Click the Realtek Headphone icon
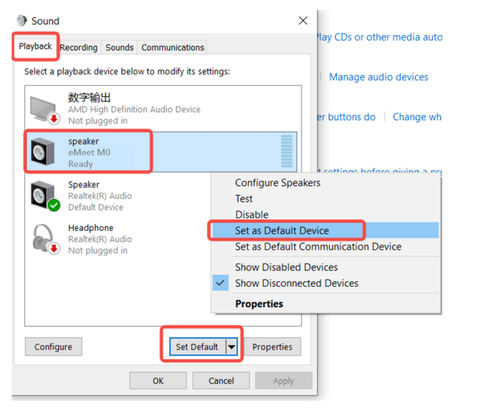This screenshot has height=408, width=480. [x=46, y=239]
